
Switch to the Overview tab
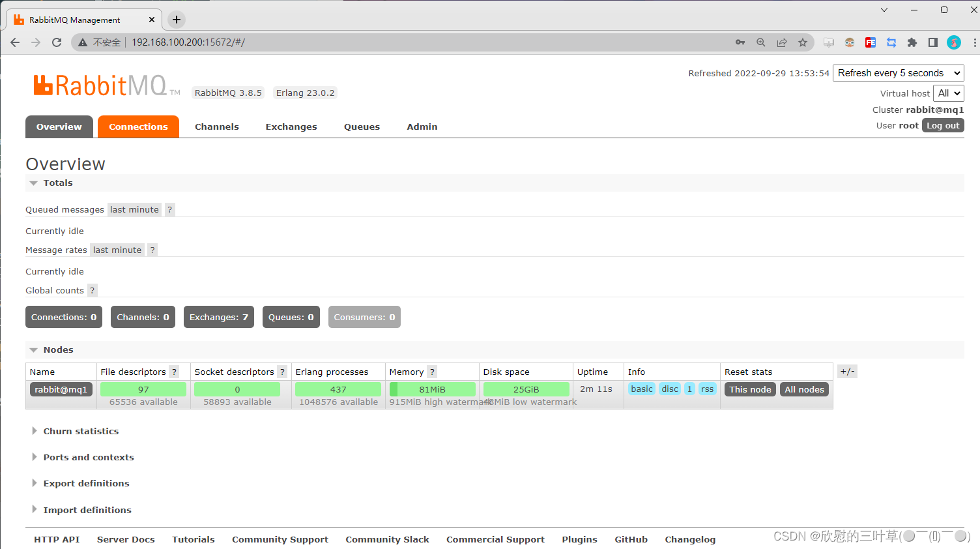tap(59, 127)
